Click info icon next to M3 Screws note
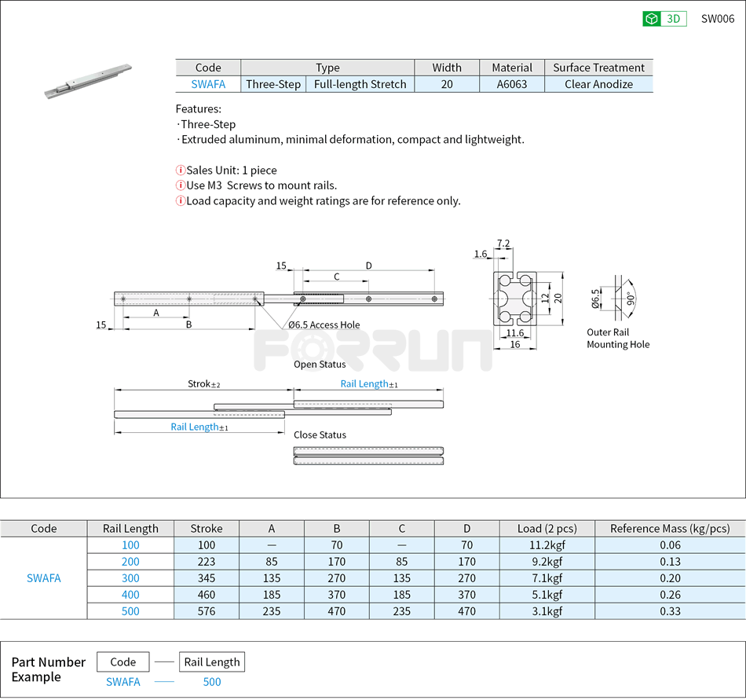Viewport: 746px width, 700px height. [179, 185]
